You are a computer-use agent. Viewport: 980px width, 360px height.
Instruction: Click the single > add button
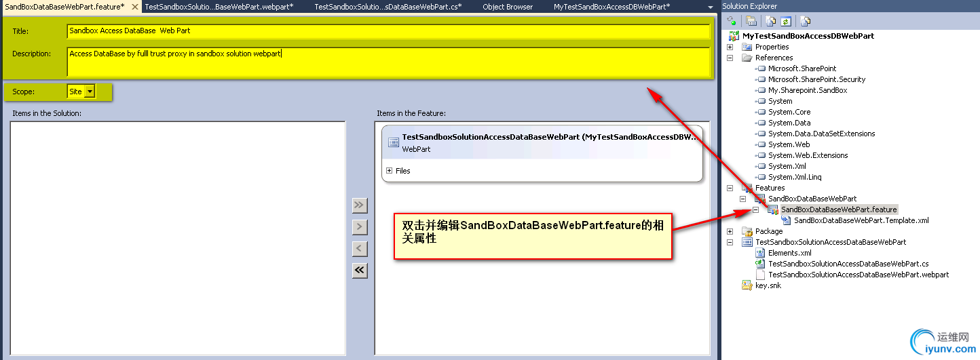(360, 227)
